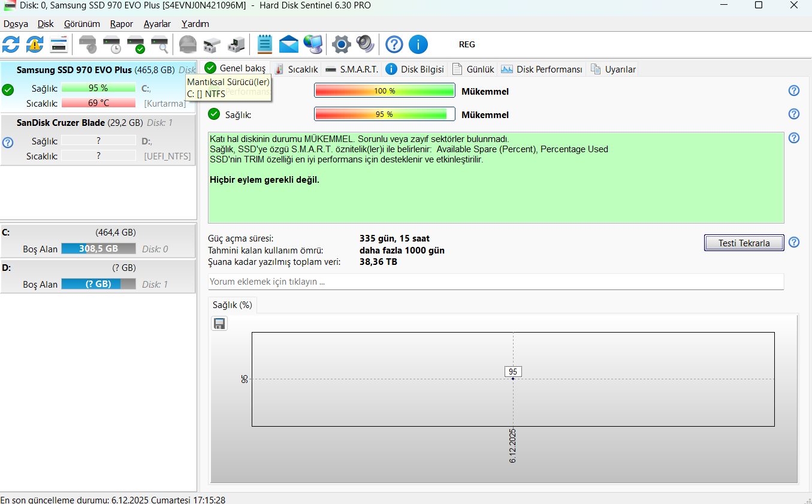Open the Ayarlar menu
The width and height of the screenshot is (812, 504).
pyautogui.click(x=157, y=24)
